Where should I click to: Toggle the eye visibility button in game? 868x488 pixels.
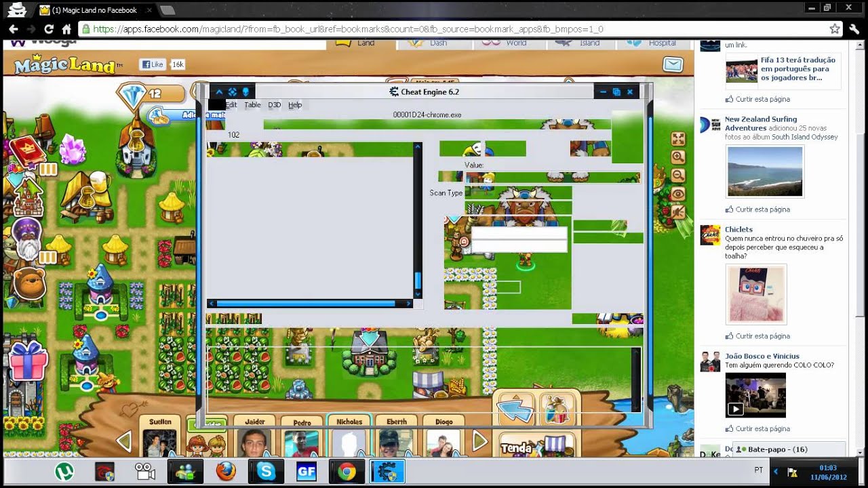(677, 194)
